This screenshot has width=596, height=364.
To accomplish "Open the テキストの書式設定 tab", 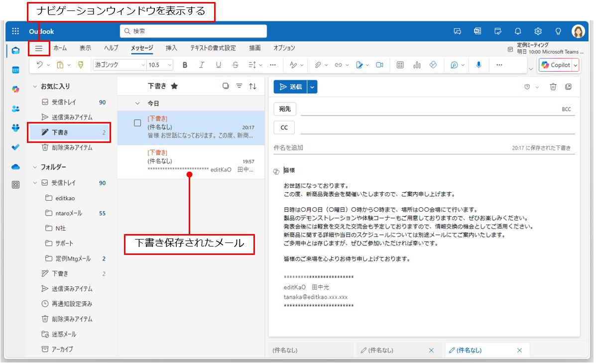I will [213, 48].
